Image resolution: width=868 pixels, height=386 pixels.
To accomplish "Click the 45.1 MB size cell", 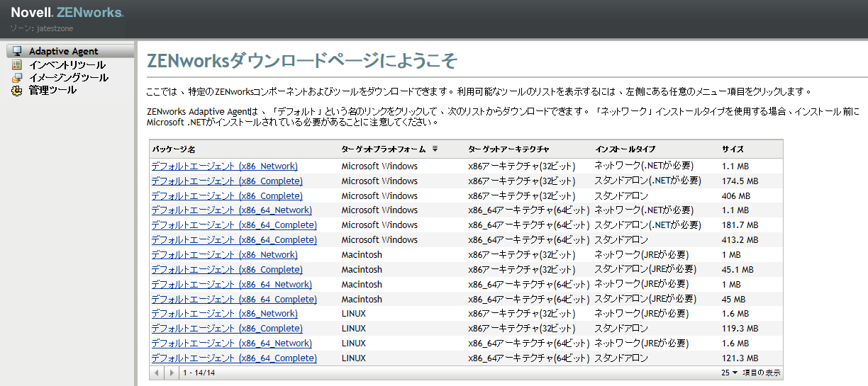I will 738,270.
